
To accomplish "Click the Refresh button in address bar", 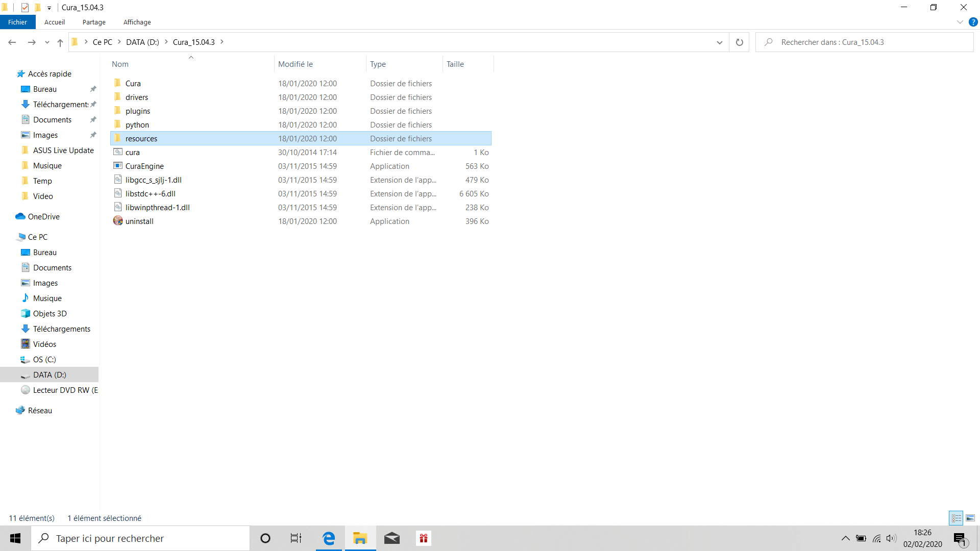I will (739, 42).
